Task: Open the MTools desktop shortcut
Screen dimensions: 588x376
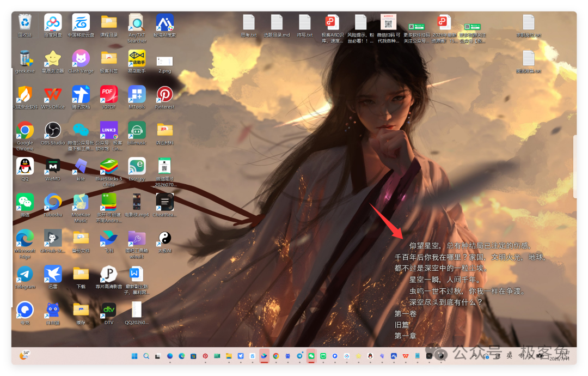Action: 137,98
